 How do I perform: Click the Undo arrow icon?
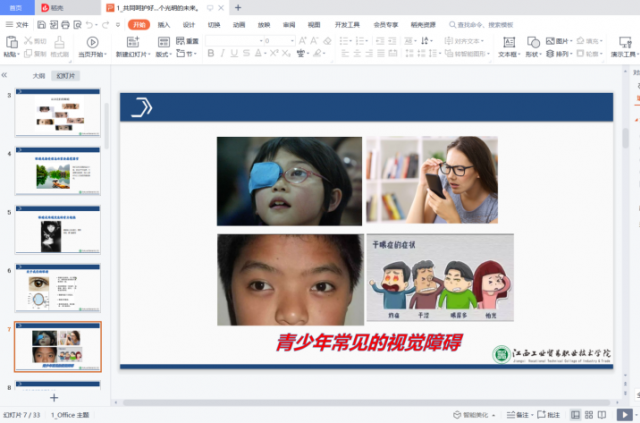(x=90, y=24)
